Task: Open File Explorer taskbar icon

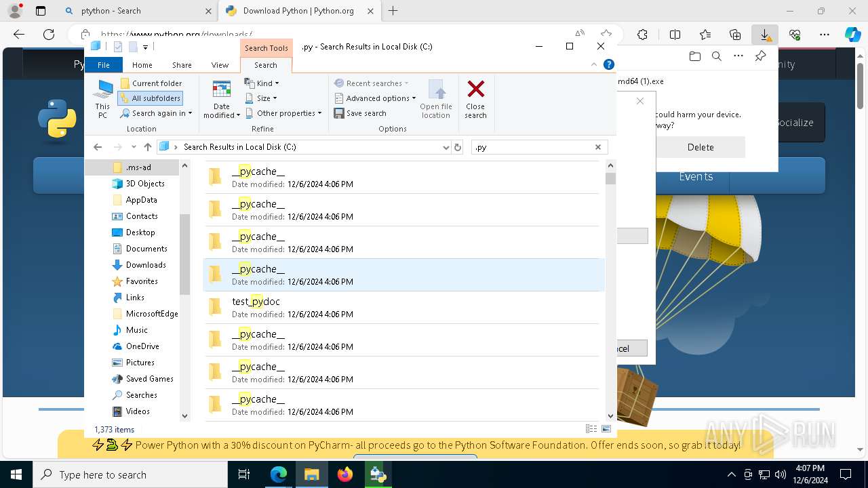Action: 311,474
